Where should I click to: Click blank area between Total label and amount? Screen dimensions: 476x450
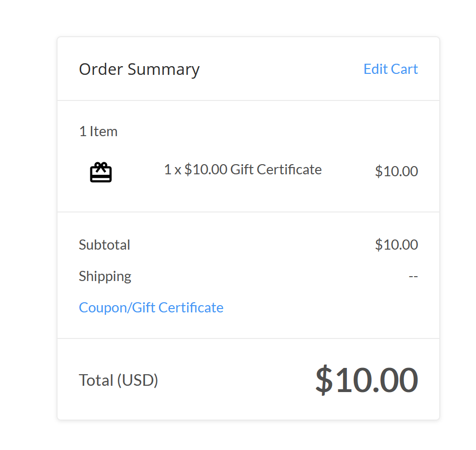[237, 380]
